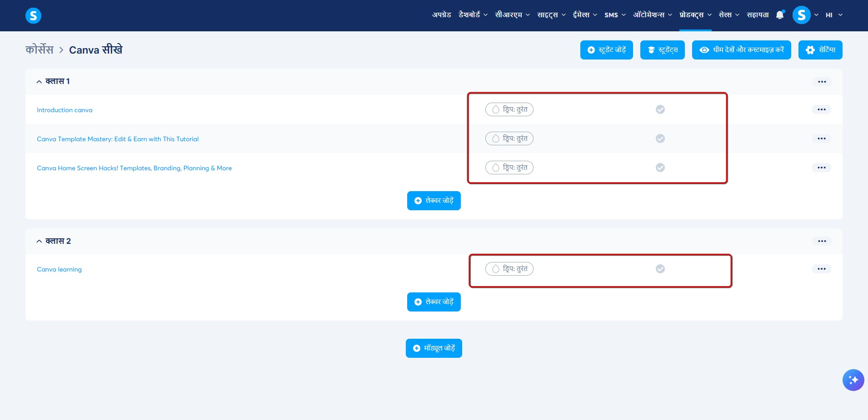Screen dimensions: 868x420
Task: Click drip badge for Canva learning
Action: 509,269
